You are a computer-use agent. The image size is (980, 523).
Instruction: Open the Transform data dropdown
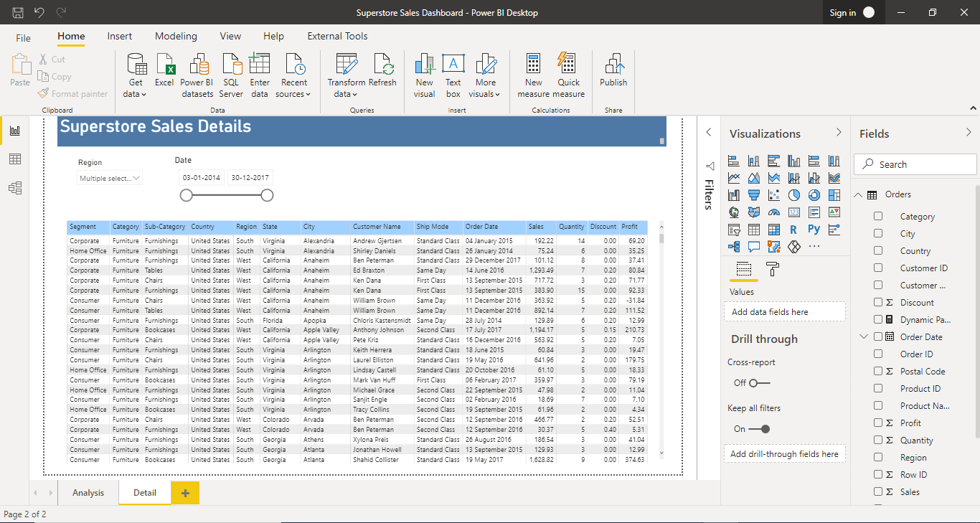coord(347,75)
